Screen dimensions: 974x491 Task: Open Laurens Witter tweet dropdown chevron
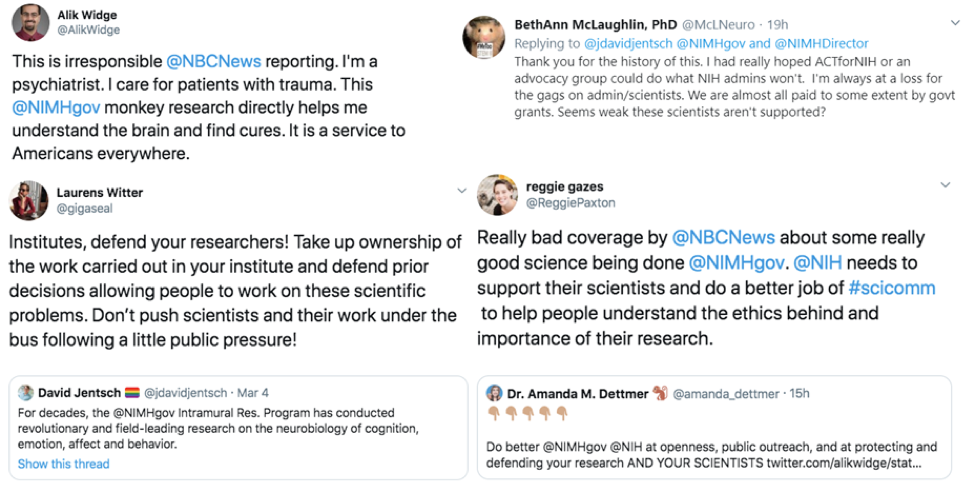[461, 190]
